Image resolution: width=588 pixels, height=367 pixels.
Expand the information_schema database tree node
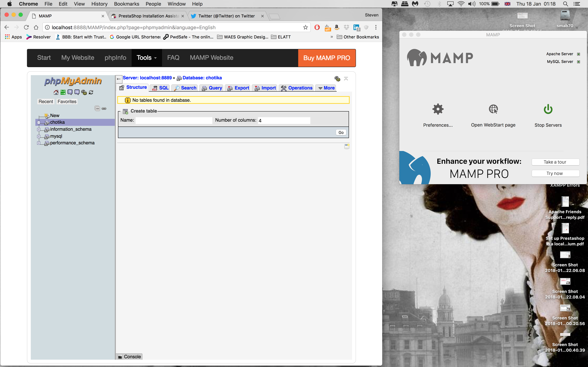point(39,129)
